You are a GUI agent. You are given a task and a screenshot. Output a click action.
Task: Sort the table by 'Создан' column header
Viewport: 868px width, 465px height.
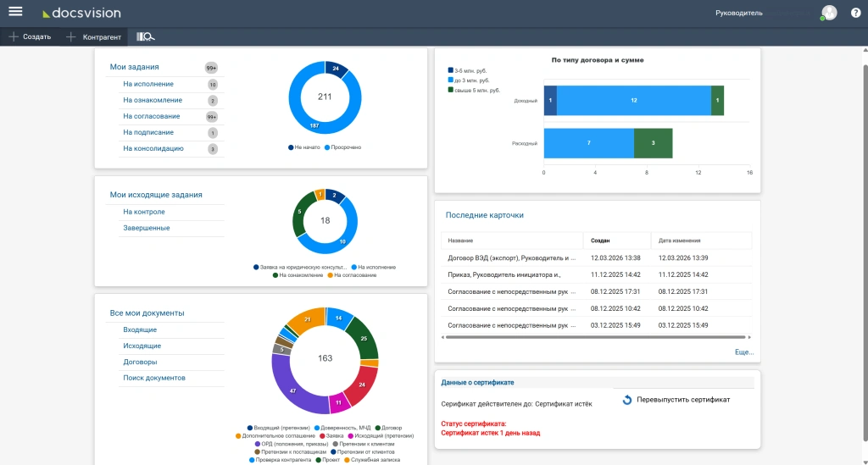tap(600, 241)
